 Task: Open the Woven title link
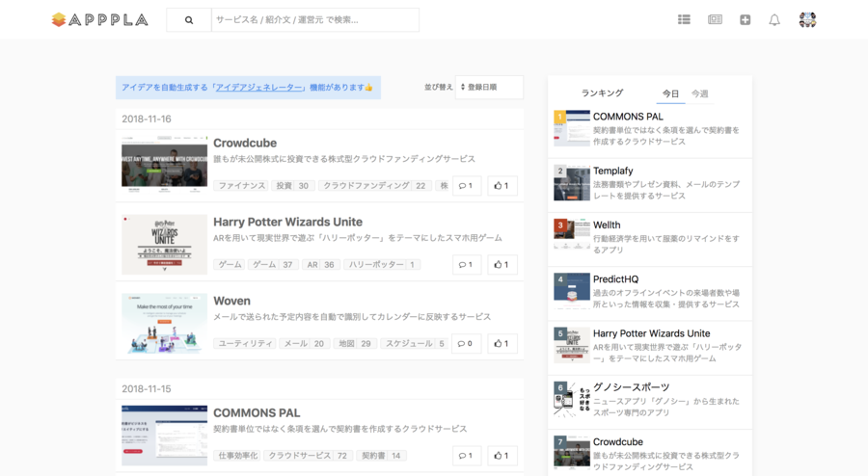click(x=231, y=302)
